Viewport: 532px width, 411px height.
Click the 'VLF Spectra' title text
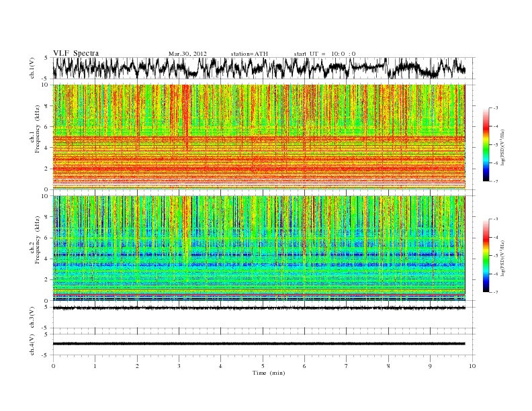(76, 53)
